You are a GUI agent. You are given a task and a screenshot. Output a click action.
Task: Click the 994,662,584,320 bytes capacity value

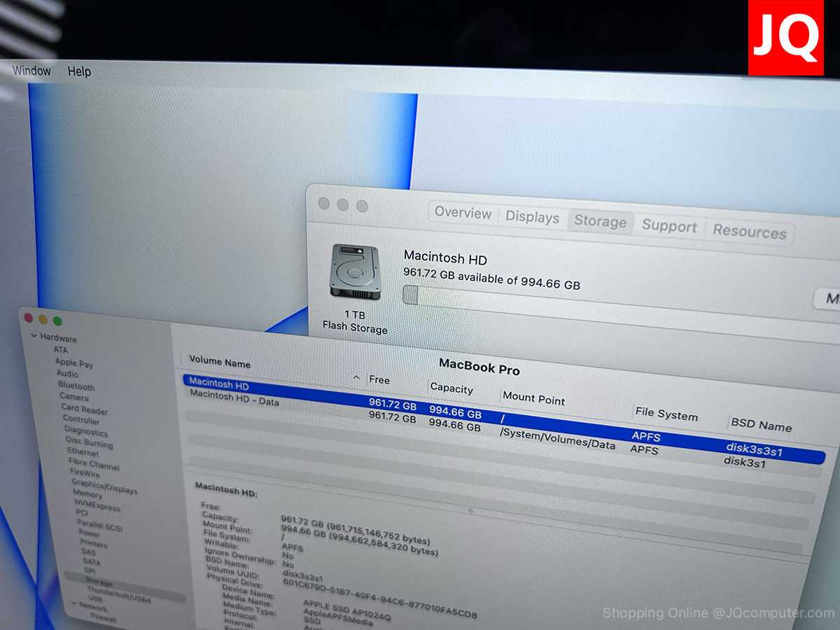click(x=386, y=543)
